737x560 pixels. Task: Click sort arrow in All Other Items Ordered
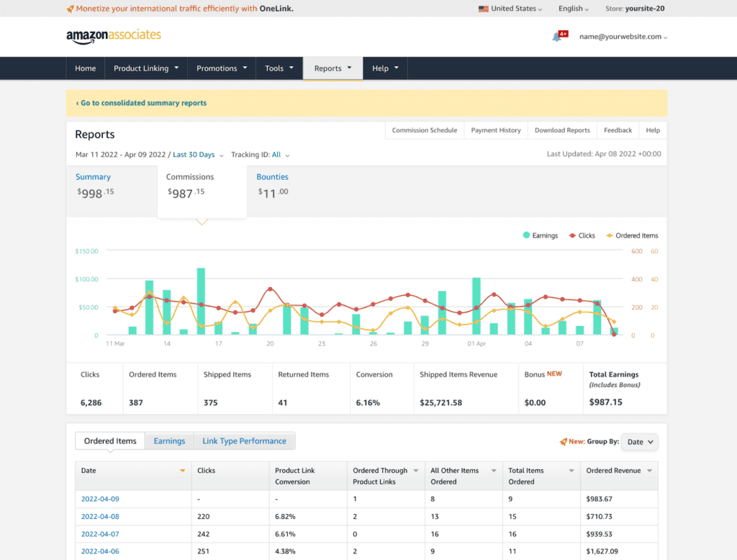pos(495,471)
